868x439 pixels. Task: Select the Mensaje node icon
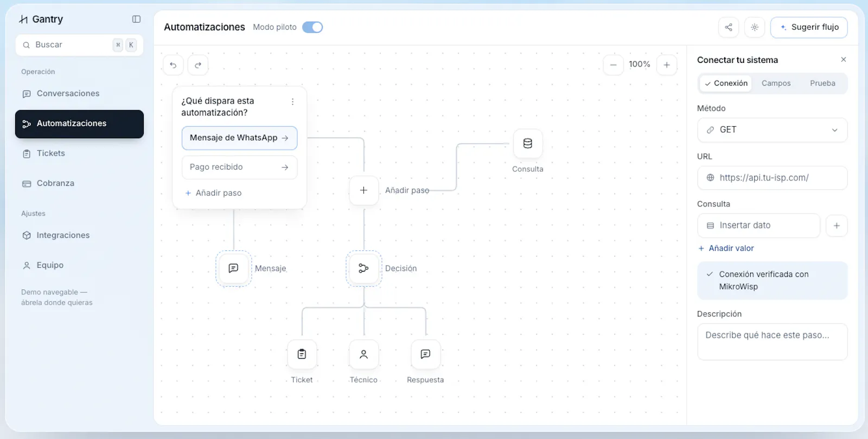(x=233, y=268)
